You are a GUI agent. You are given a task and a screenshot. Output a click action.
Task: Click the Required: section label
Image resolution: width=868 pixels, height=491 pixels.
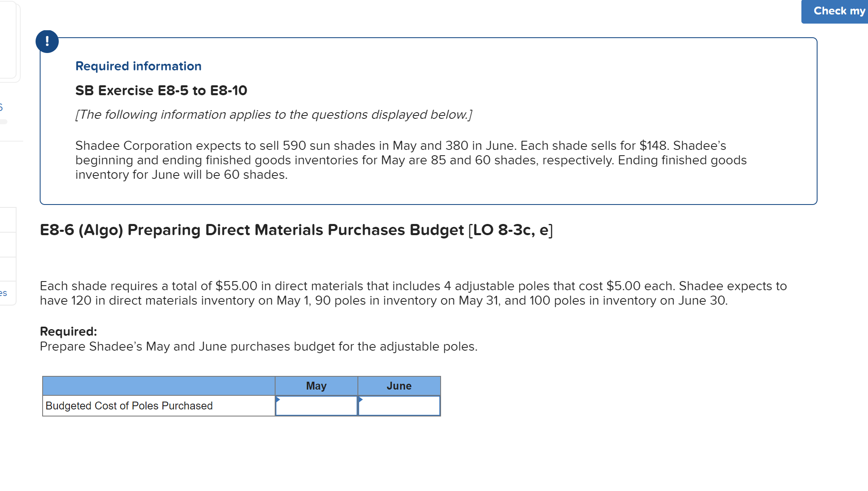pos(68,331)
